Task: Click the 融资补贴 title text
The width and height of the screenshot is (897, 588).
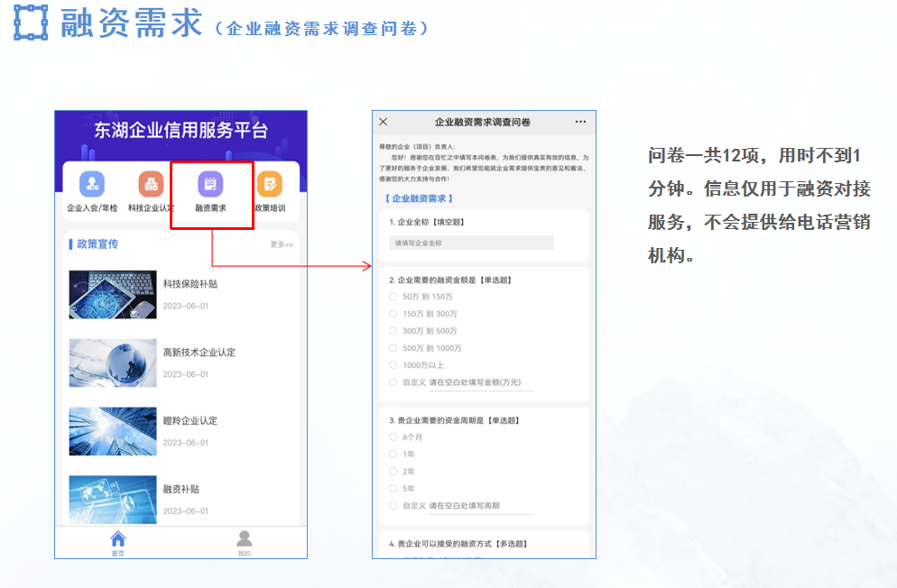Action: click(180, 489)
